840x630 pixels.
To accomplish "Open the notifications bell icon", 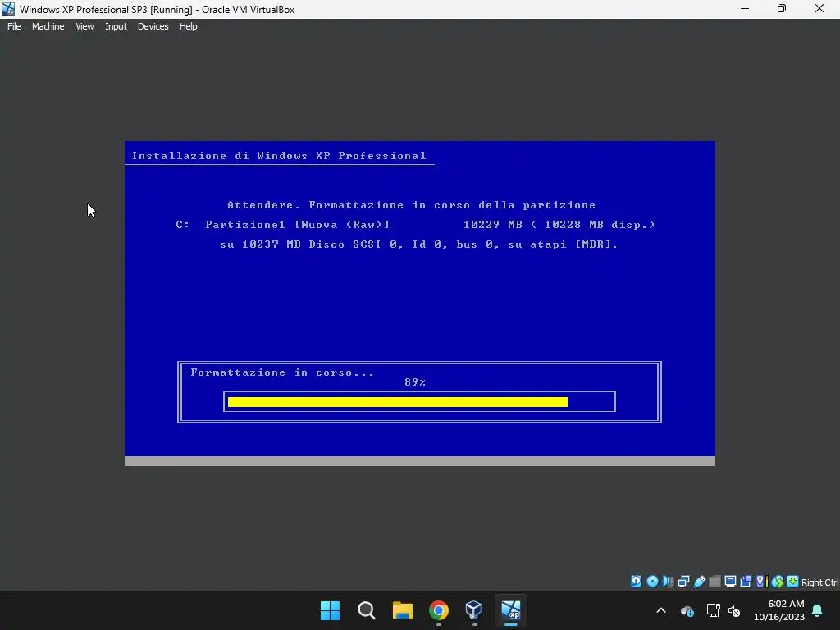I will (x=817, y=610).
